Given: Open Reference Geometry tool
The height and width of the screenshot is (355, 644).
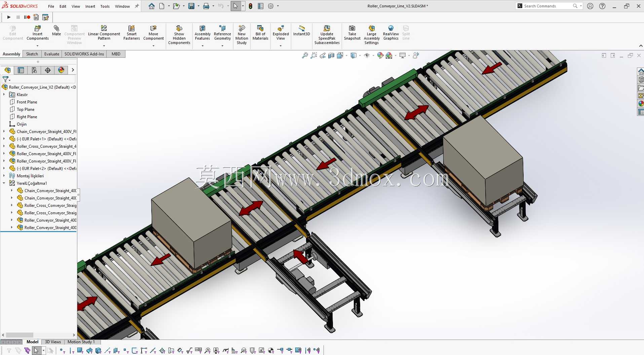Looking at the screenshot, I should 222,33.
